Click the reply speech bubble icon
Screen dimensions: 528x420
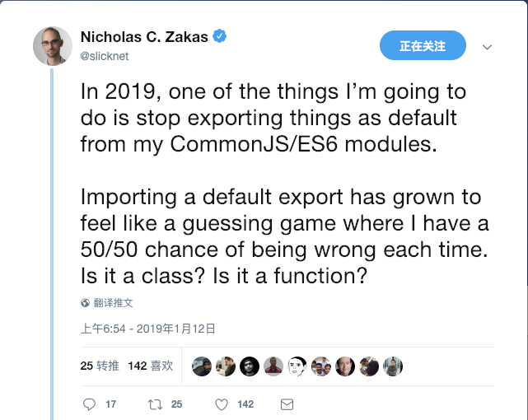(x=90, y=404)
